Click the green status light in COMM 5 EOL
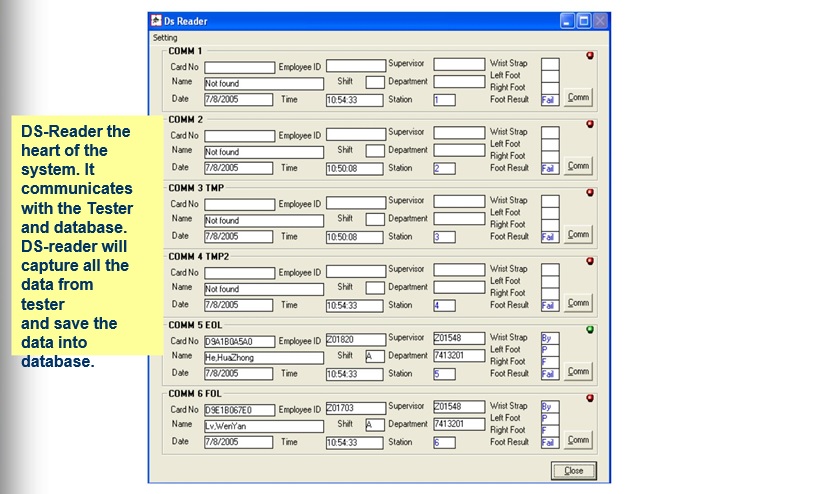The height and width of the screenshot is (494, 819). (x=590, y=329)
